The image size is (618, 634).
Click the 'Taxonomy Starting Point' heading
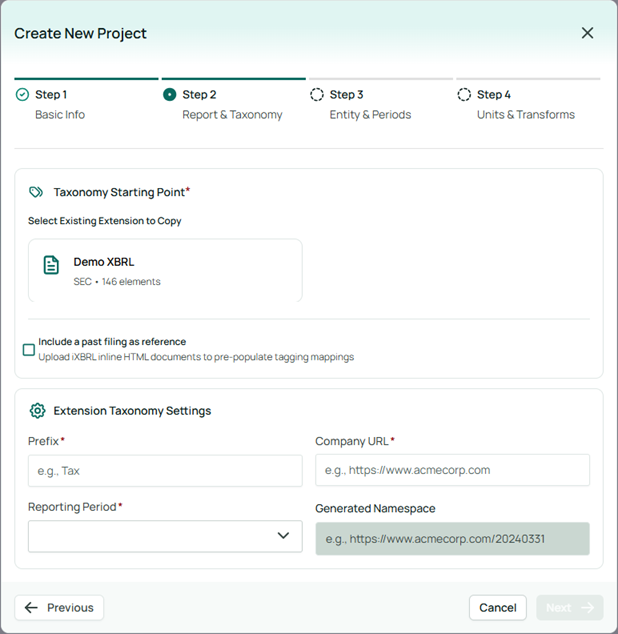coord(119,192)
